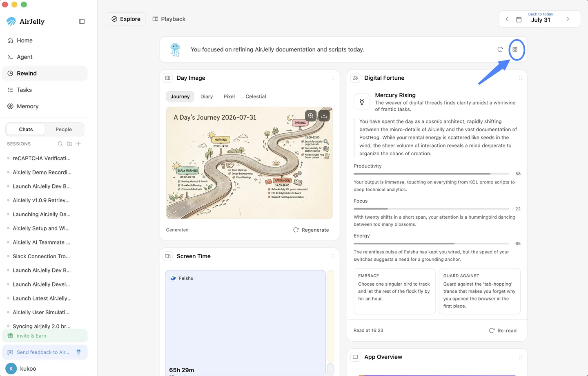Screen dimensions: 588x376
Task: Click the Mercury Rising symbol icon
Action: [x=362, y=102]
